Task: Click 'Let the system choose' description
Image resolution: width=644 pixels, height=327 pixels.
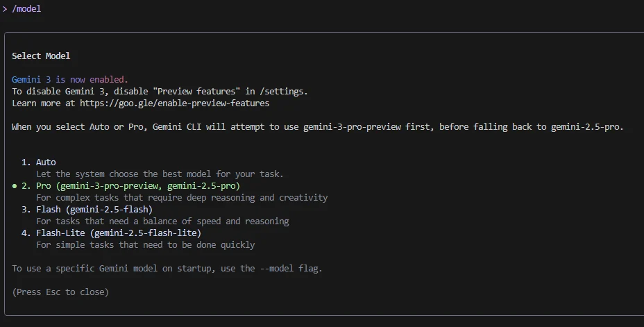Action: [160, 174]
